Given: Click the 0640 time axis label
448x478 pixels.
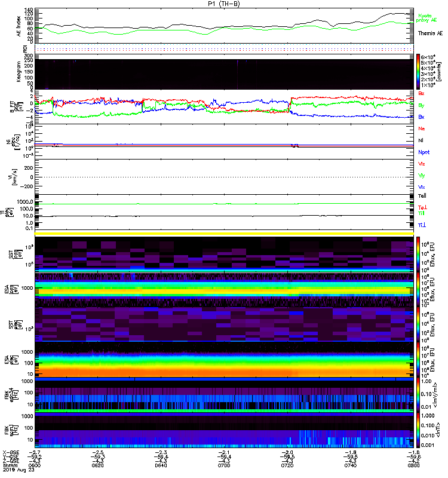Looking at the screenshot, I should coord(161,465).
